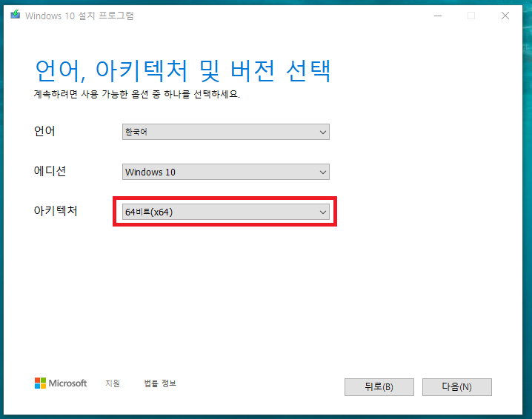
Task: Click the 다음(N) next button
Action: (456, 386)
